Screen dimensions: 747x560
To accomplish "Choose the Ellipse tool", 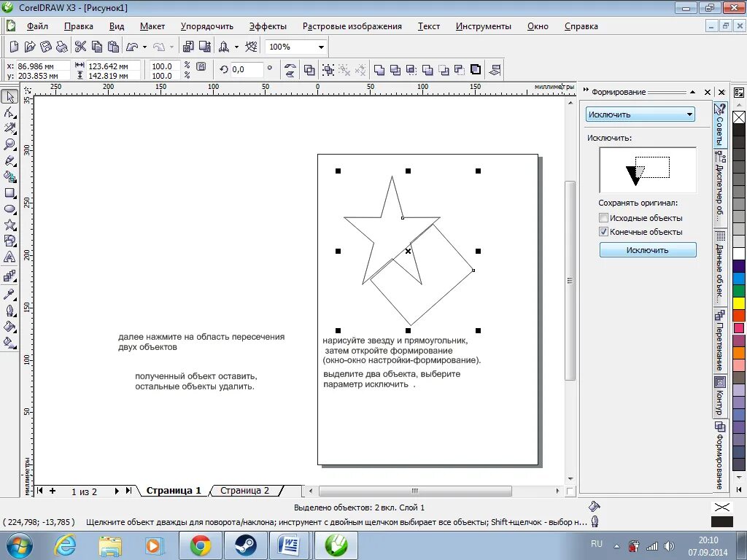I will pos(10,209).
